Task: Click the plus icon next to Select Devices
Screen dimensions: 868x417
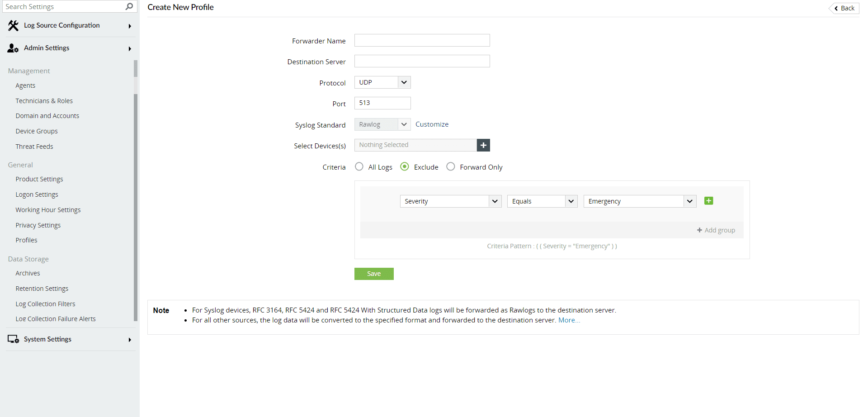Action: click(483, 145)
